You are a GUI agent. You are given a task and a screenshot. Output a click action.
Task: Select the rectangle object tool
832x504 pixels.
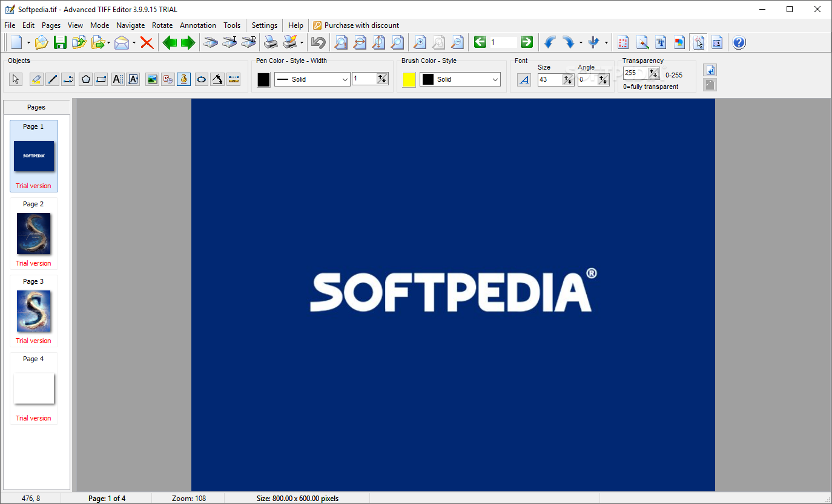(x=102, y=79)
